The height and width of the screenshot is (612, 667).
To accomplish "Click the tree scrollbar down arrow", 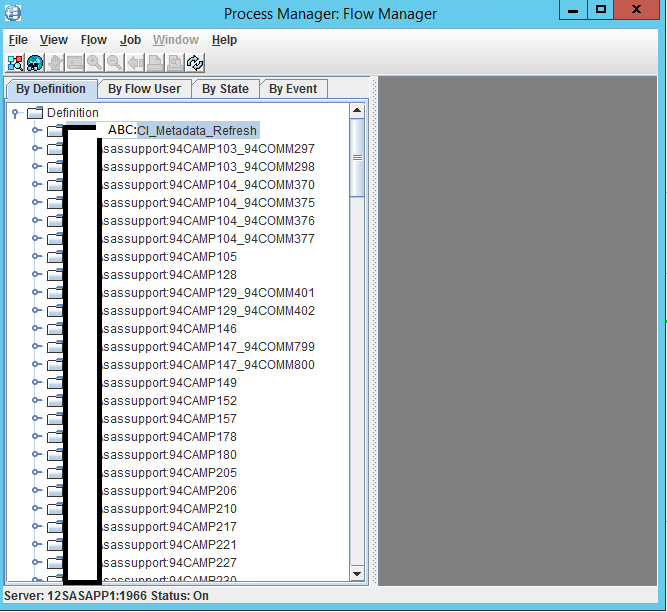I will coord(357,574).
